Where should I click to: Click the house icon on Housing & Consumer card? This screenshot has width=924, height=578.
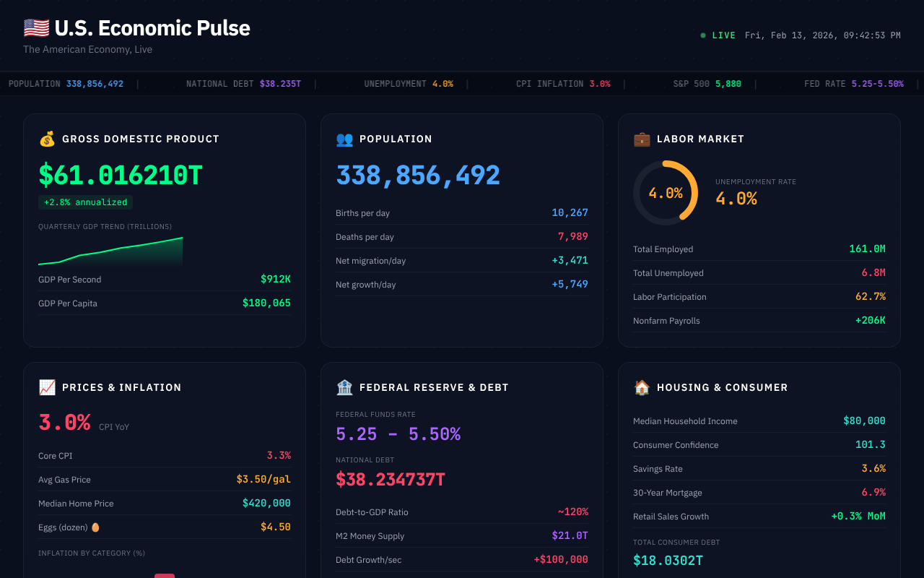click(x=642, y=387)
